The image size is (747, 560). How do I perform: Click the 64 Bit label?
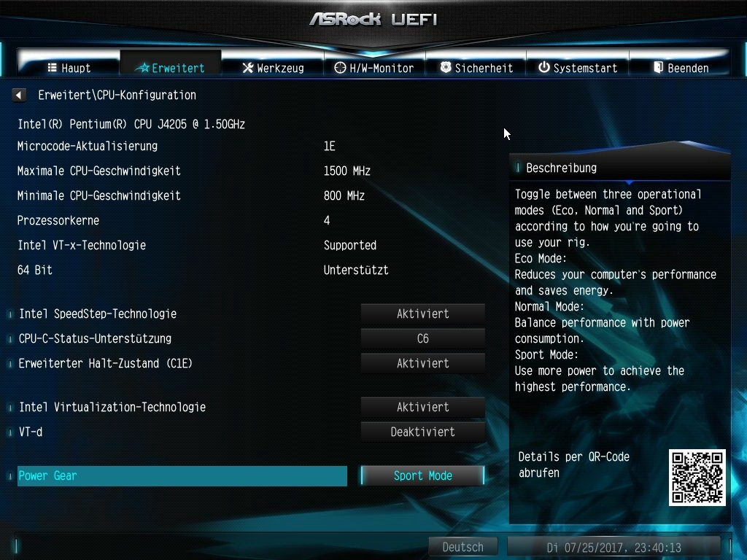pos(35,270)
